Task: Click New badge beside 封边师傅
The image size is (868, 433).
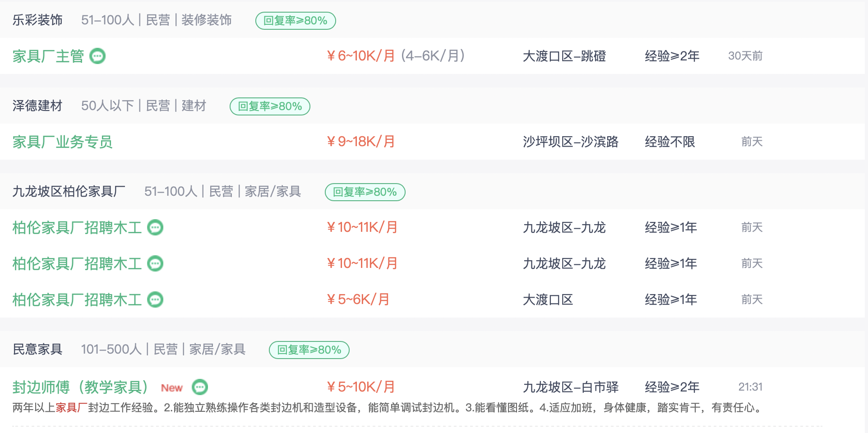Action: pos(171,388)
